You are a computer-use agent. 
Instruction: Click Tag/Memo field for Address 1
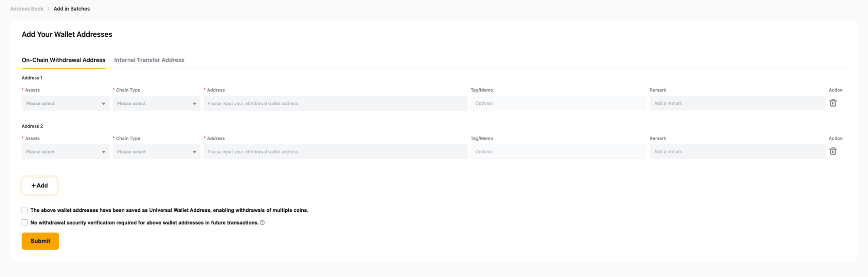click(x=558, y=103)
